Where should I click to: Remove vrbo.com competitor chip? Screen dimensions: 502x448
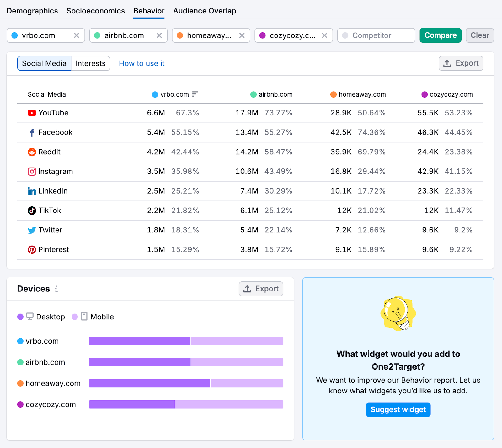pos(77,35)
